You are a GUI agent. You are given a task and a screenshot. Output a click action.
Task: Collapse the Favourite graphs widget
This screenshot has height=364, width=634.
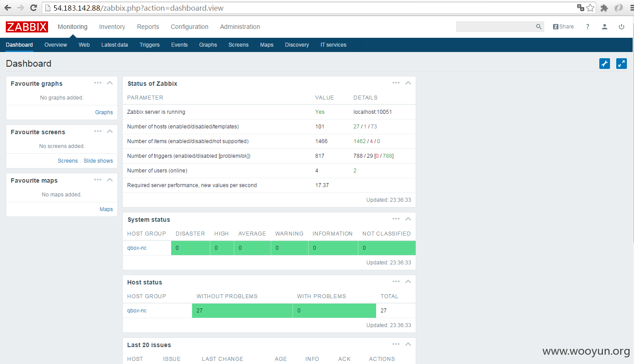[x=110, y=83]
